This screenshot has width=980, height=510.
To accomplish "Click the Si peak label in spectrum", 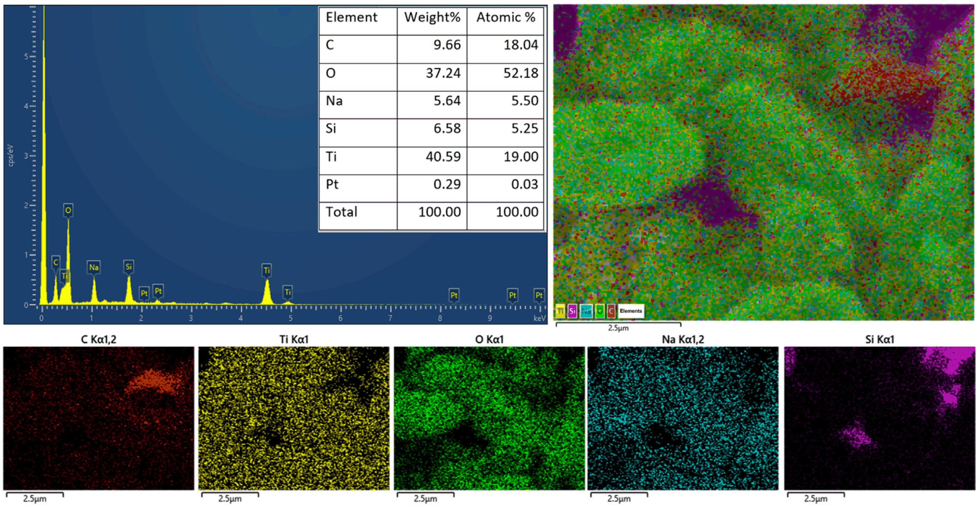I will (129, 266).
